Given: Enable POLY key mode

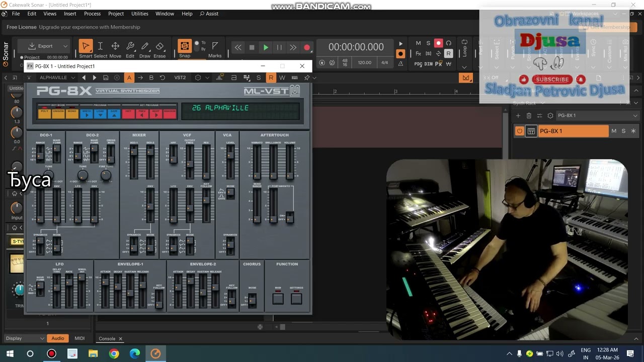Looking at the screenshot, I should (44, 114).
